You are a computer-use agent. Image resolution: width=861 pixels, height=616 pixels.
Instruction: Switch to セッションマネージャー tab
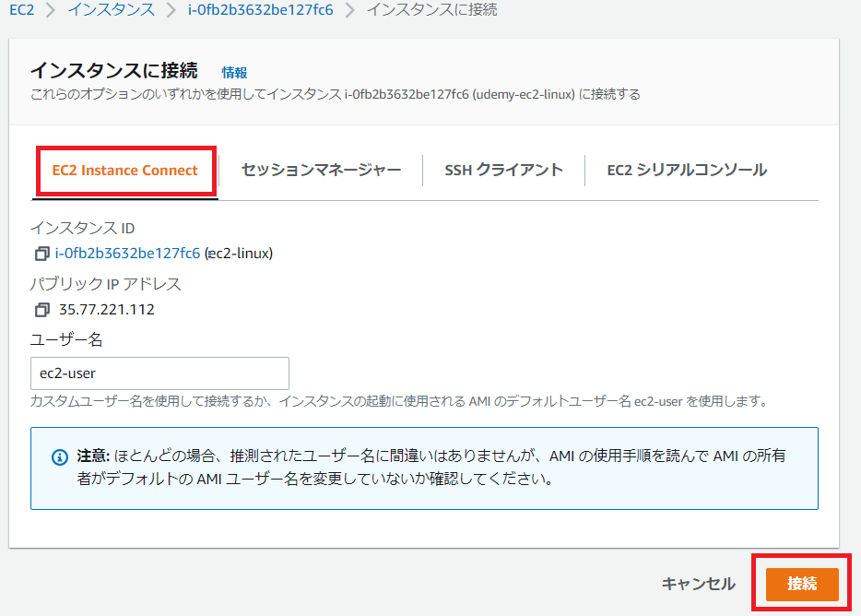pyautogui.click(x=321, y=171)
